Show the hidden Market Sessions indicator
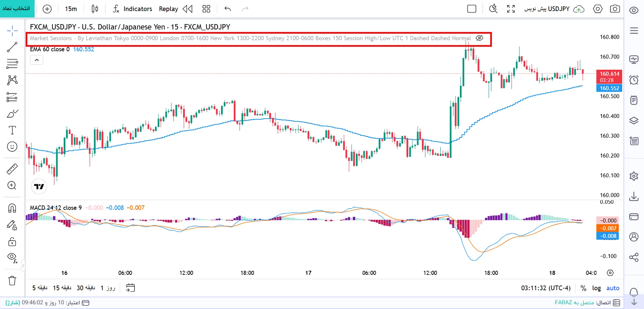 coord(479,38)
